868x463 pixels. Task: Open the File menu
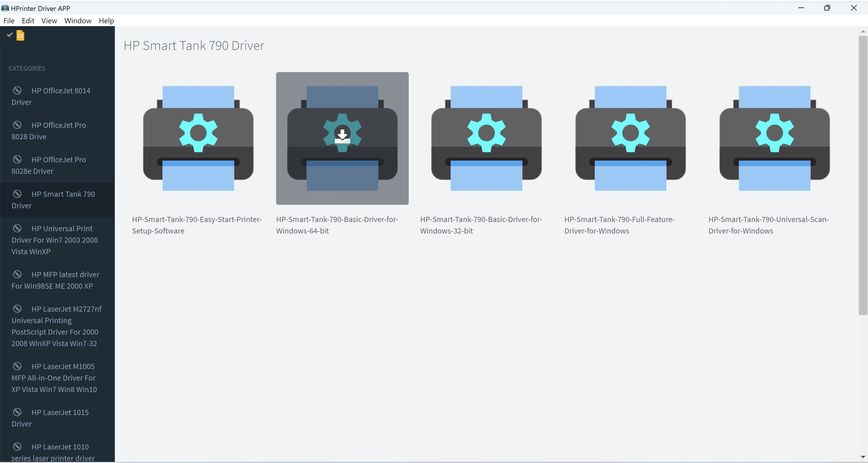tap(9, 21)
